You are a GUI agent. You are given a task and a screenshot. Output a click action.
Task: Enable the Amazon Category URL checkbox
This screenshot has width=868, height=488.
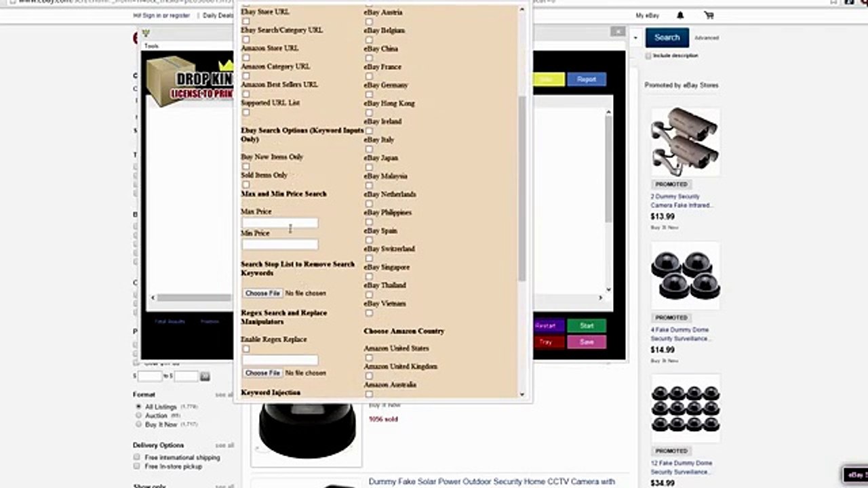tap(245, 77)
